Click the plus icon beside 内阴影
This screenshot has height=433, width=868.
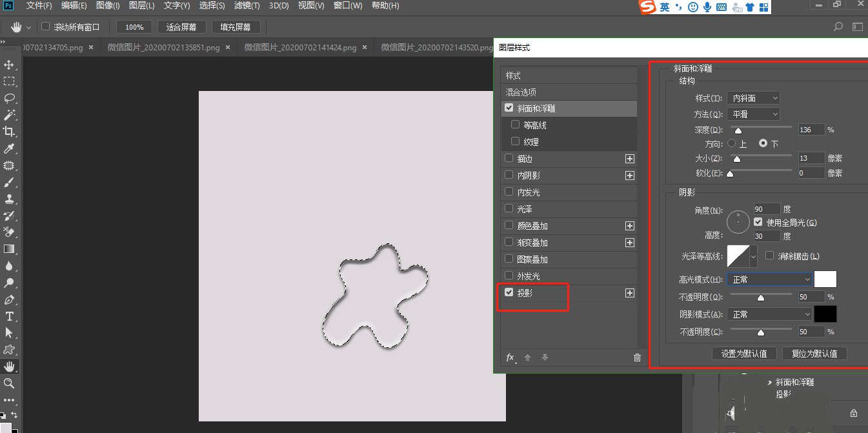click(630, 176)
